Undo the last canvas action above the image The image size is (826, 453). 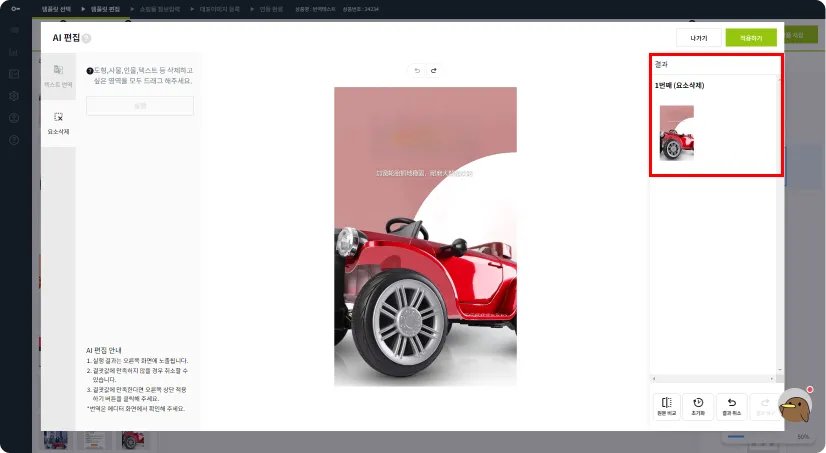[417, 71]
